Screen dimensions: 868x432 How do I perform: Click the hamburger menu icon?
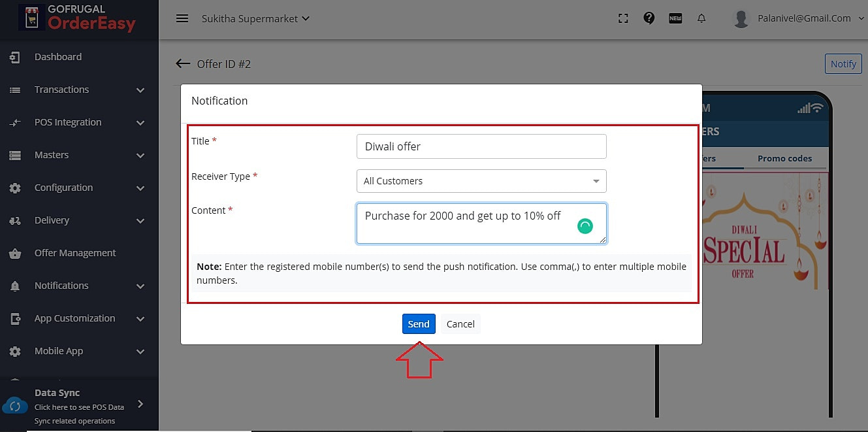[182, 18]
